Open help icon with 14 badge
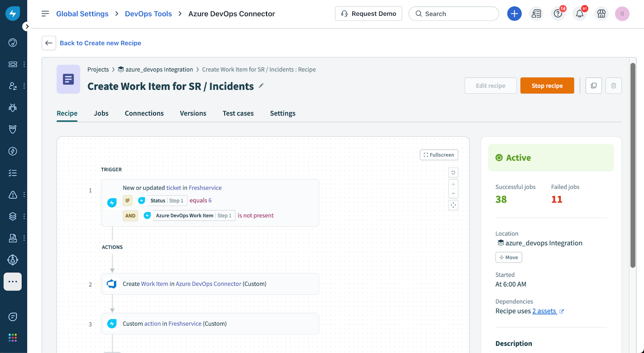Screen dimensions: 644x353 [x=558, y=14]
